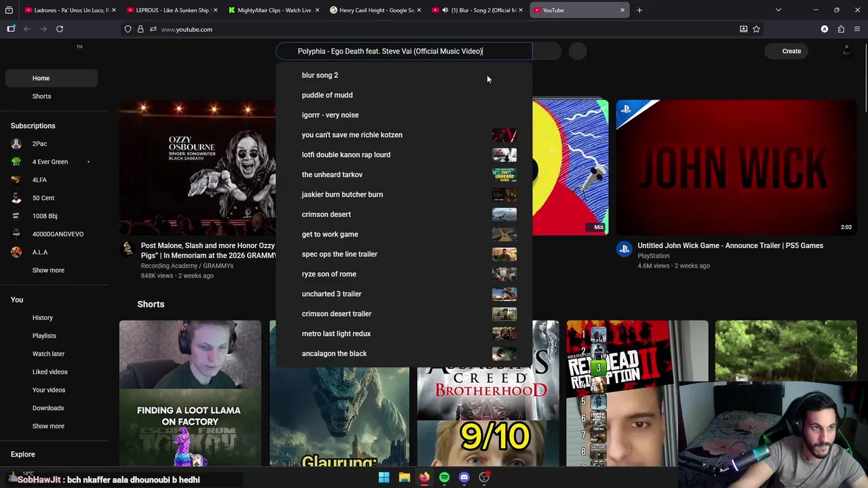Switch to Henry Cavil Height Google tab
The width and height of the screenshot is (868, 488).
(x=376, y=10)
